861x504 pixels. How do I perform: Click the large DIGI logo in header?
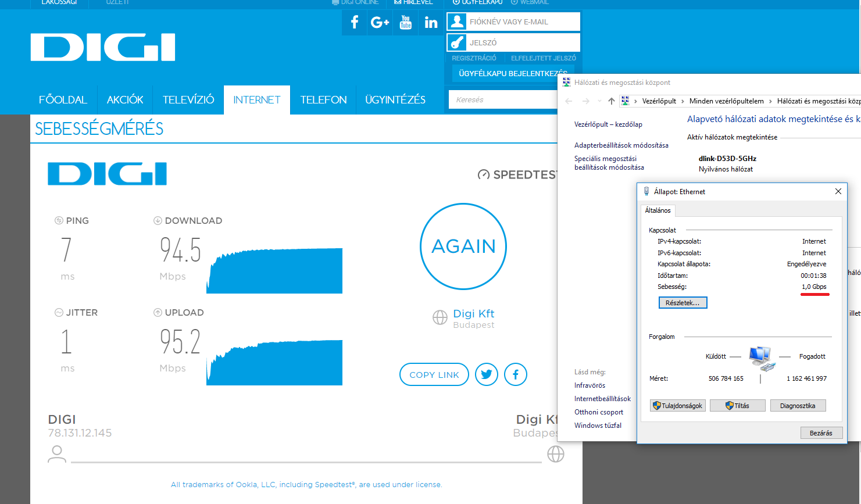pyautogui.click(x=103, y=47)
